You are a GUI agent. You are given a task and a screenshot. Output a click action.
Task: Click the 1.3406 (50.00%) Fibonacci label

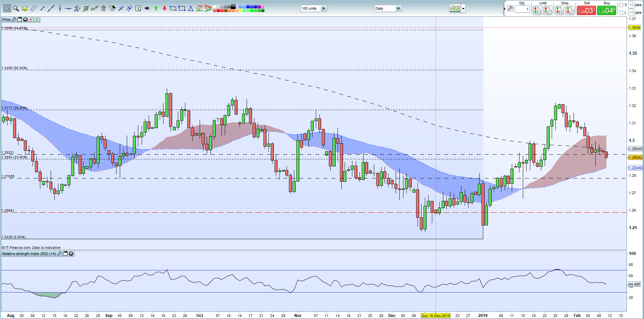tap(14, 68)
